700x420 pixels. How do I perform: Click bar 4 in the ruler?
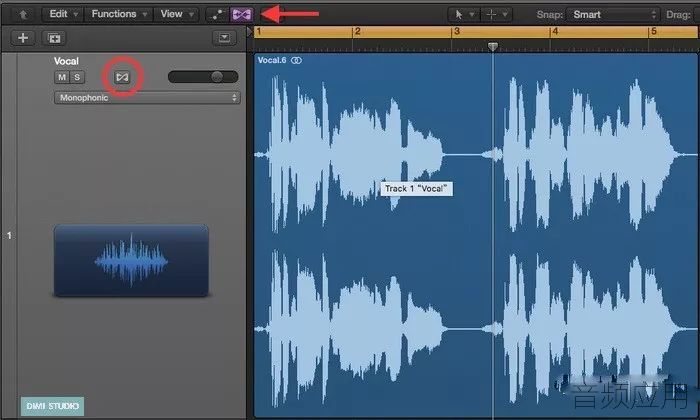click(x=555, y=32)
